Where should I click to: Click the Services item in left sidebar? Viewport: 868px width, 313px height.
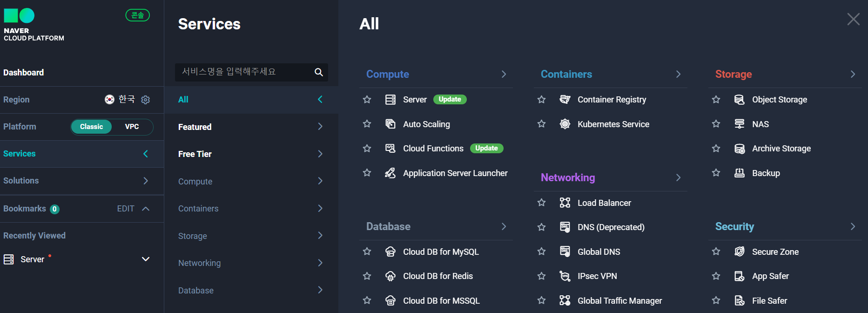click(82, 154)
